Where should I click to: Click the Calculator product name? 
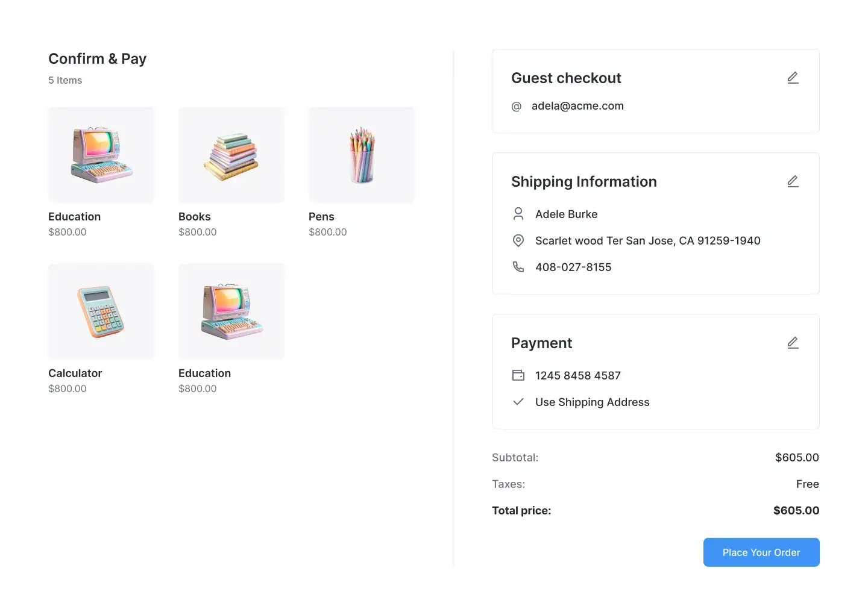[75, 373]
